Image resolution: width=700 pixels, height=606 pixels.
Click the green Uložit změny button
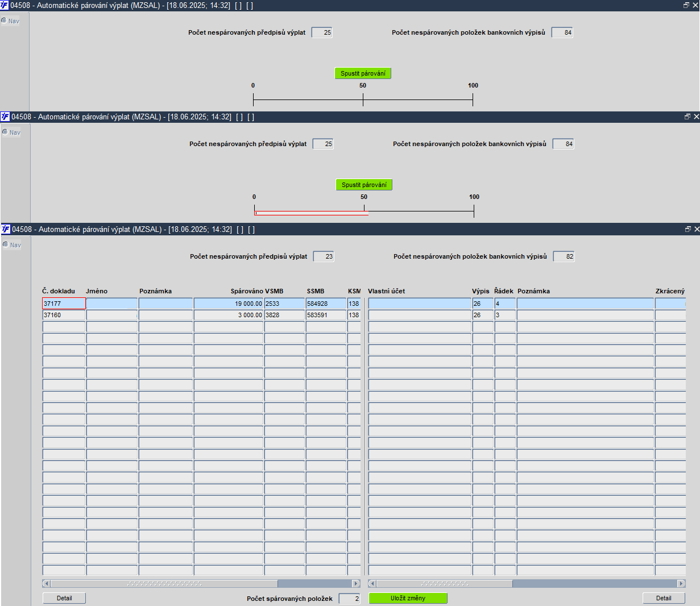click(x=408, y=598)
